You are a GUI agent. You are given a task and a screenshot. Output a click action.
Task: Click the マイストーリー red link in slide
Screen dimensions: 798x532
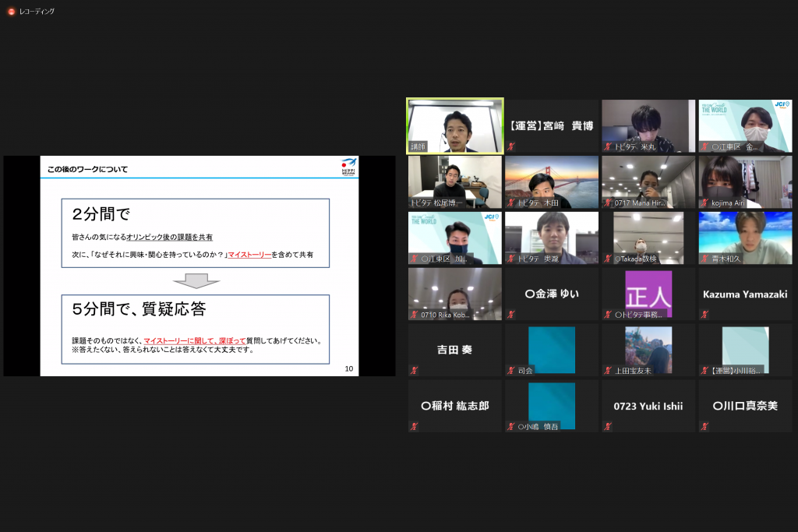pyautogui.click(x=249, y=255)
